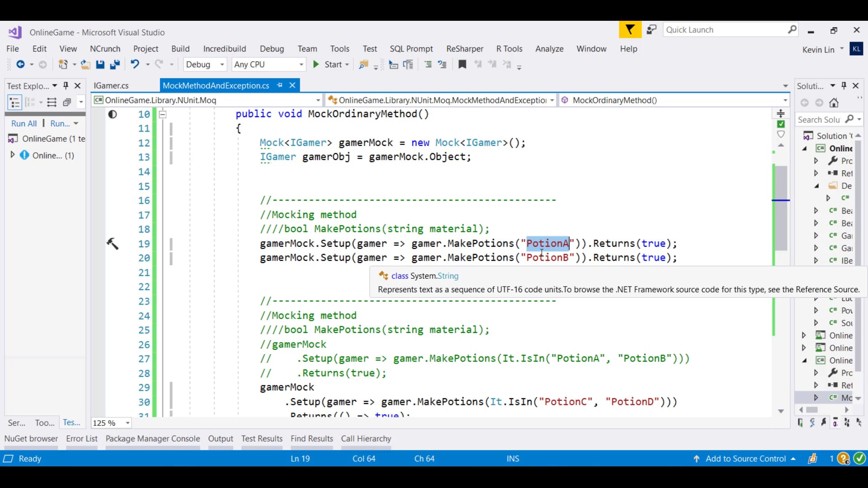Click the notifications filter flag icon
This screenshot has height=488, width=868.
click(x=630, y=30)
